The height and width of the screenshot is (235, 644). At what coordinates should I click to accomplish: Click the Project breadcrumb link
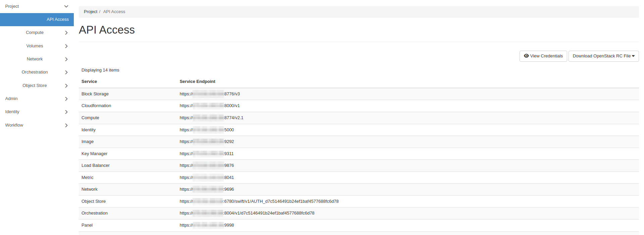[x=91, y=12]
